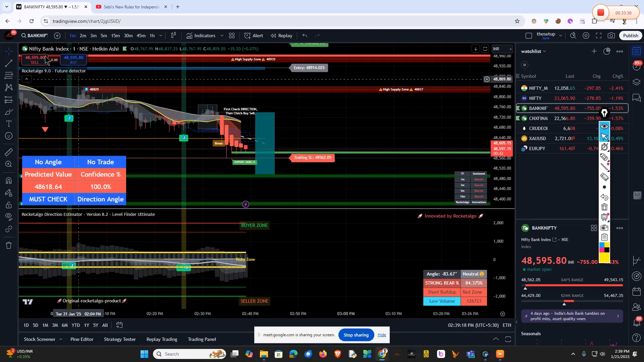644x362 pixels.
Task: Click the BUY 48,595.80 button
Action: click(x=73, y=60)
